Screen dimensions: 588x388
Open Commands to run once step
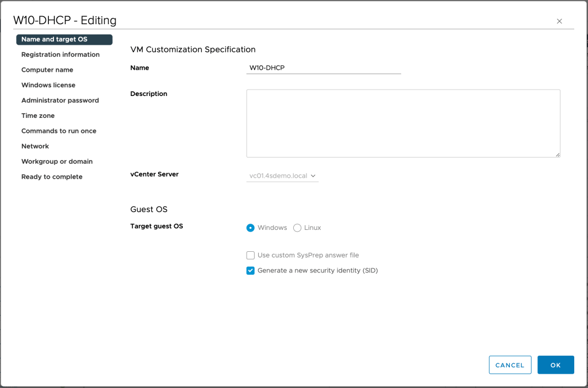click(x=59, y=131)
